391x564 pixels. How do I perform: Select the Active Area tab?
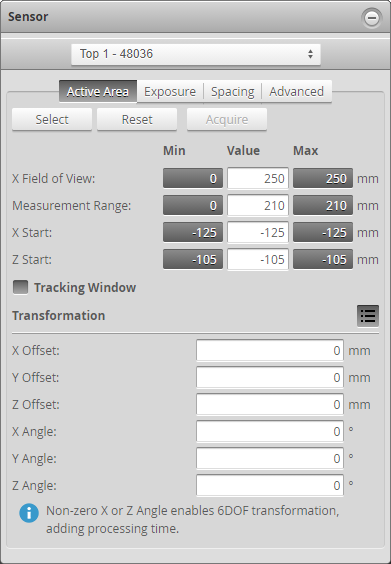click(98, 91)
